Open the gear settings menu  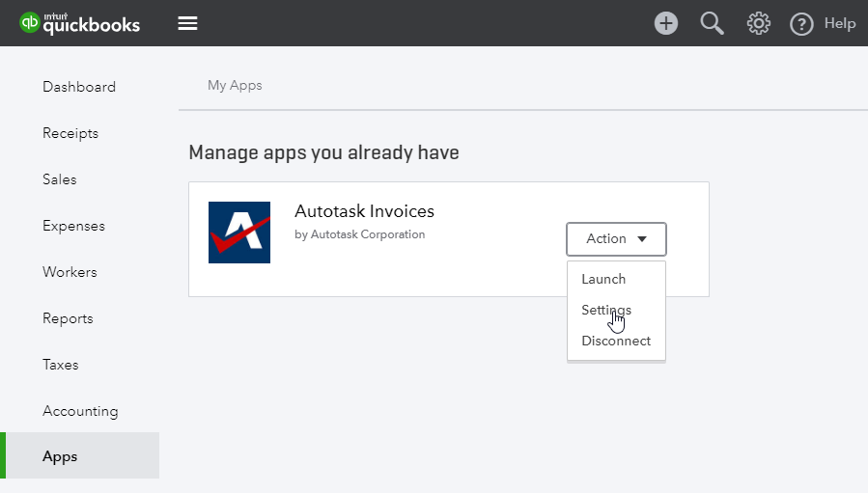(758, 23)
